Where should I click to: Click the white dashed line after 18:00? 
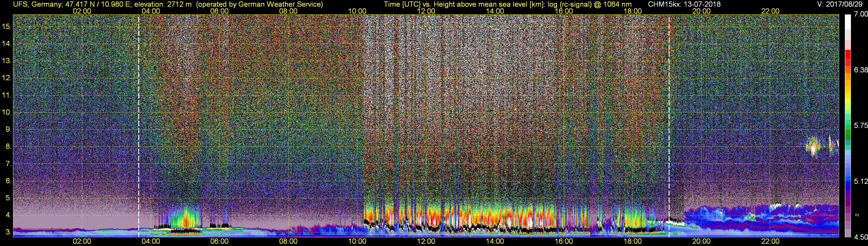[x=669, y=125]
